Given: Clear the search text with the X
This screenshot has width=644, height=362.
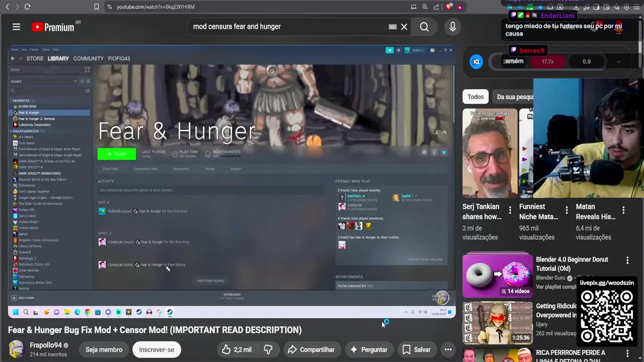Looking at the screenshot, I should tap(404, 27).
